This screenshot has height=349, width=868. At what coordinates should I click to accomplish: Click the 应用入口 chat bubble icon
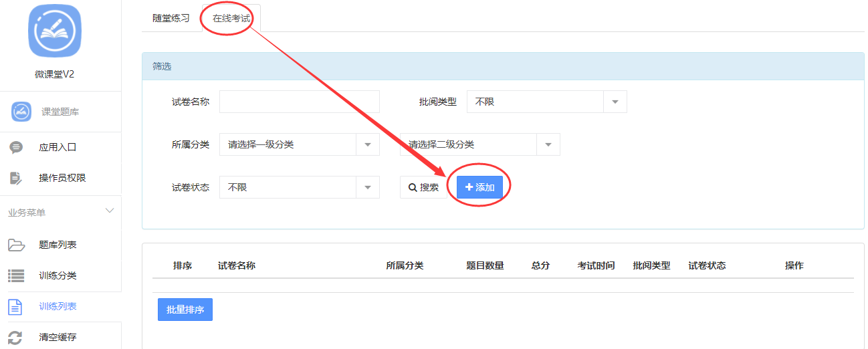[16, 147]
